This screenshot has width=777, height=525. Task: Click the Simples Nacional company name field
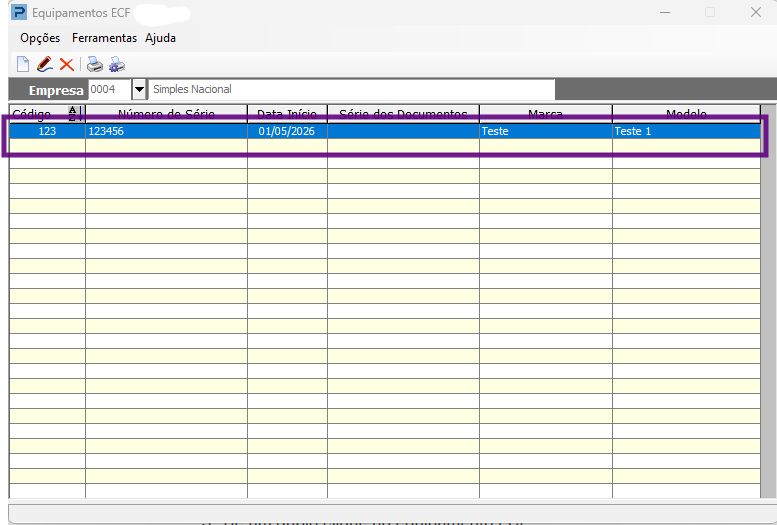coord(352,90)
